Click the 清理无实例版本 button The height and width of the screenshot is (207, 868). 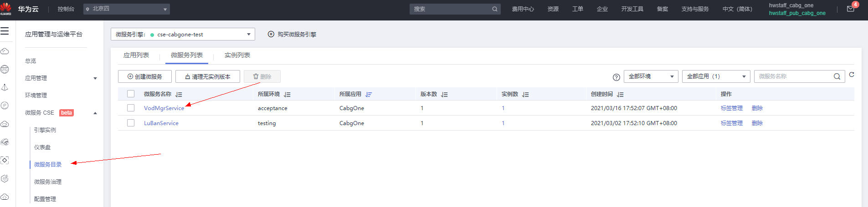(207, 76)
